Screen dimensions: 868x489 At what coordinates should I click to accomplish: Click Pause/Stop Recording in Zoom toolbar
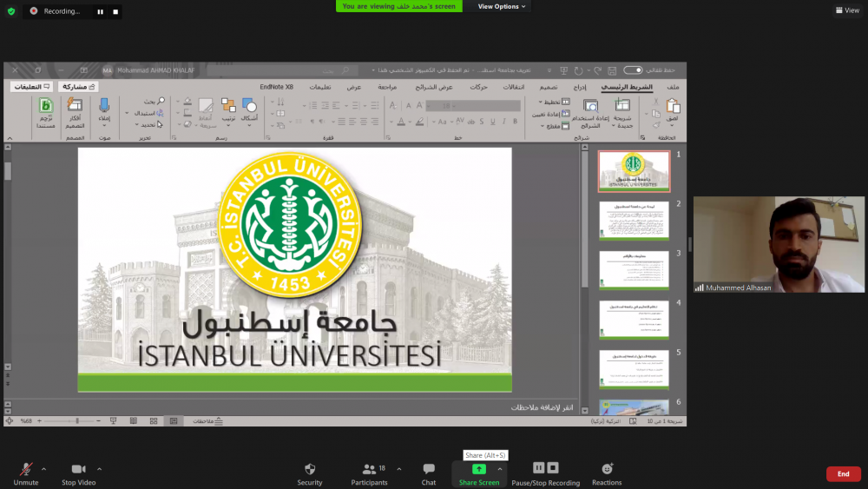coord(545,474)
